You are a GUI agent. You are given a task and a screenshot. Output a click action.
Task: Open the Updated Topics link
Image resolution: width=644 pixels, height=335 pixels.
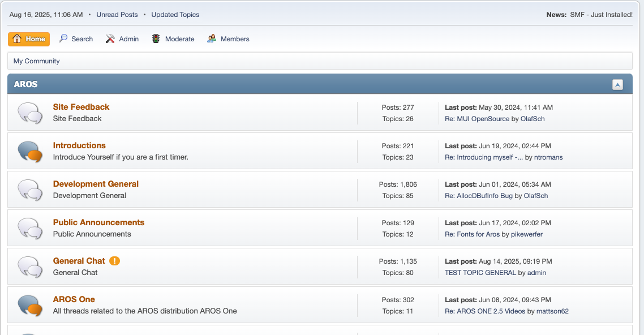pyautogui.click(x=175, y=15)
